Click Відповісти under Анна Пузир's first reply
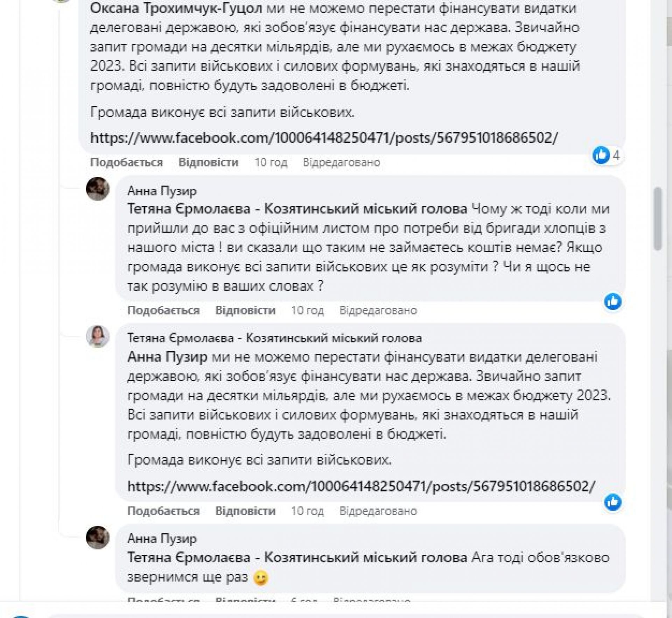 point(245,310)
